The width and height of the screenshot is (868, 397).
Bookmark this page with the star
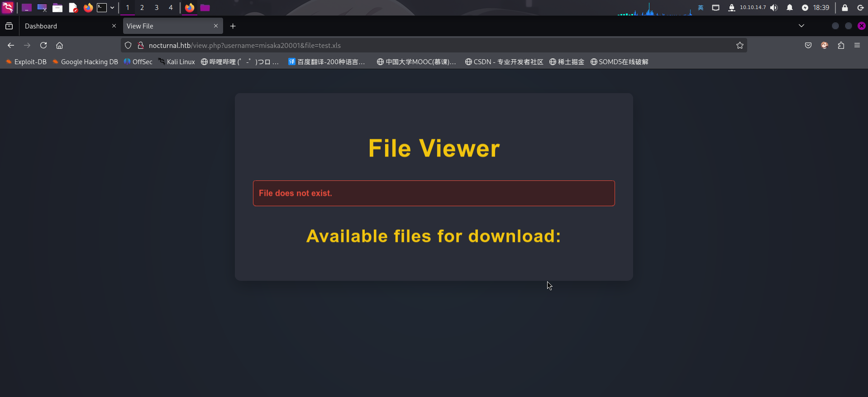point(740,45)
